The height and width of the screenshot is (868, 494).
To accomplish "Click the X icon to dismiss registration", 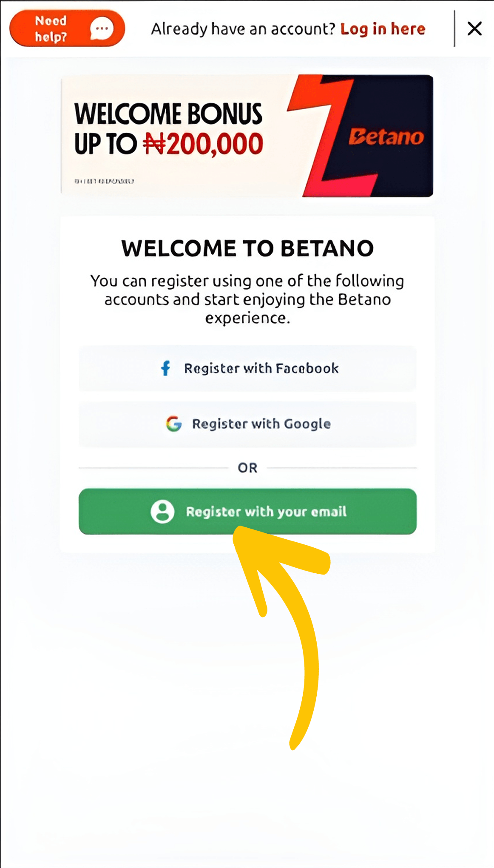I will tap(474, 28).
